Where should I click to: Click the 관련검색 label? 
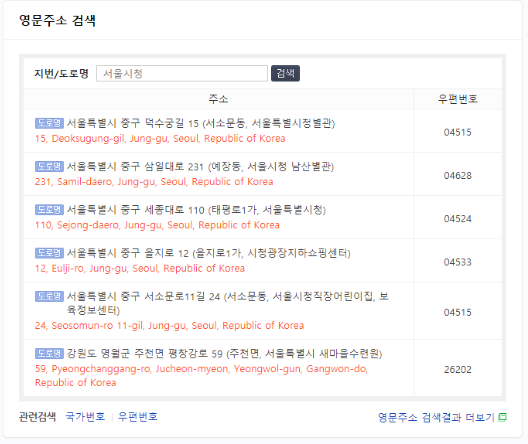(37, 417)
